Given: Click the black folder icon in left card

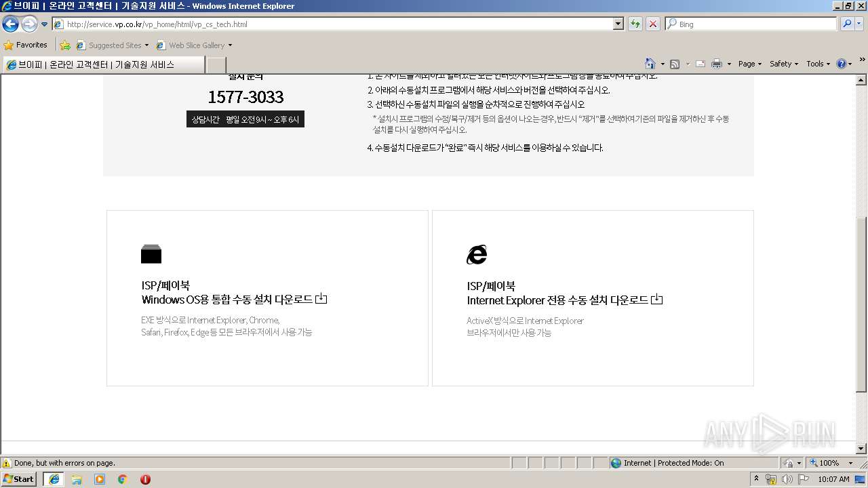Looking at the screenshot, I should (151, 253).
